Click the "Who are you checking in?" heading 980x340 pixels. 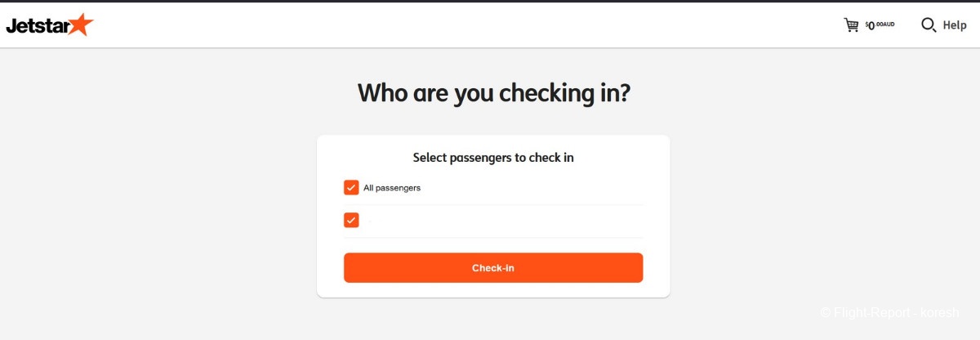(493, 92)
